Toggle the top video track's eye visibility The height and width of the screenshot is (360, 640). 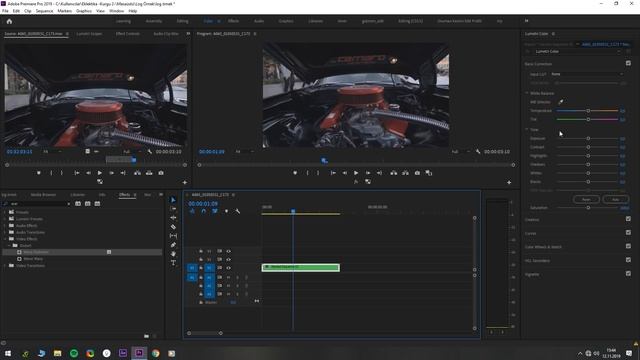229,251
